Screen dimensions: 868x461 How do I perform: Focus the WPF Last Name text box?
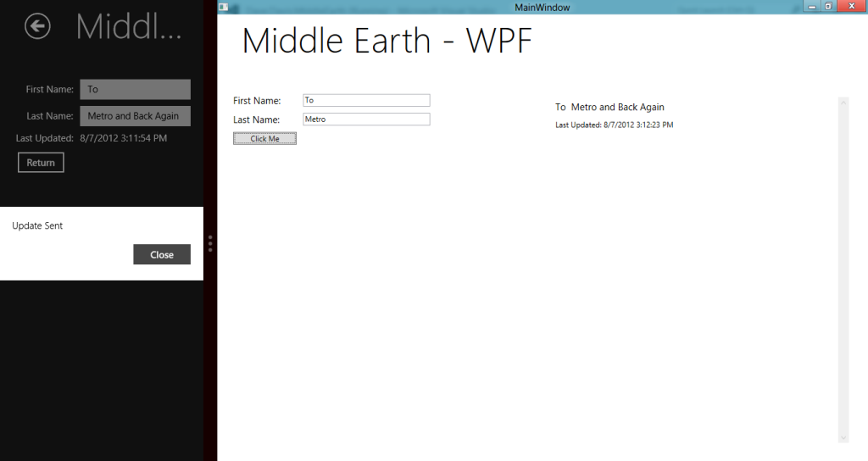click(x=366, y=119)
